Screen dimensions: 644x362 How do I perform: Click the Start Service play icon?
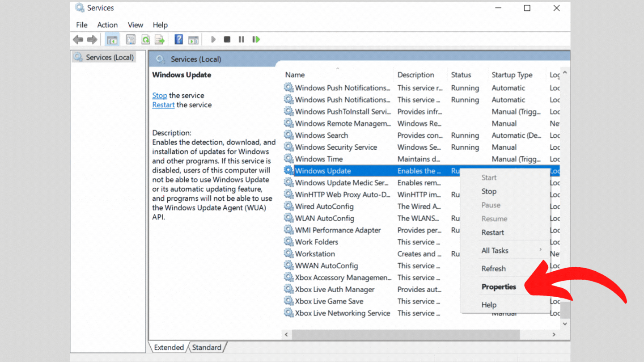coord(213,39)
